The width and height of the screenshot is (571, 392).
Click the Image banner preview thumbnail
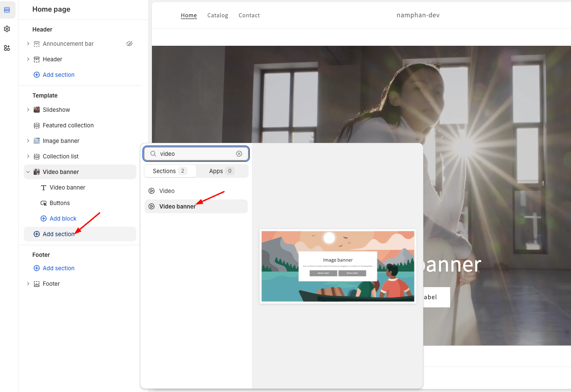tap(338, 266)
